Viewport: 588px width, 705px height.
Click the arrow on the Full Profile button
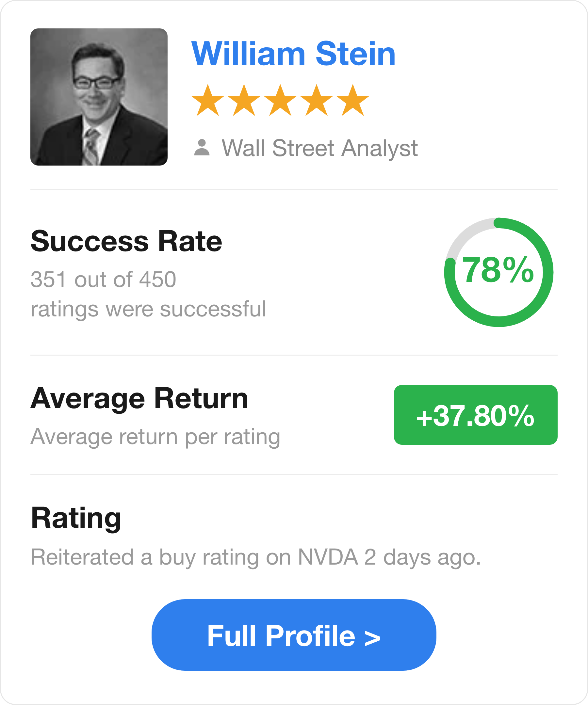372,638
